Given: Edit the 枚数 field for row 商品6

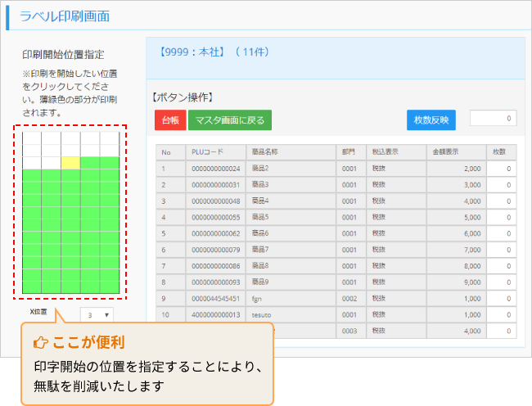Looking at the screenshot, I should pyautogui.click(x=502, y=234).
